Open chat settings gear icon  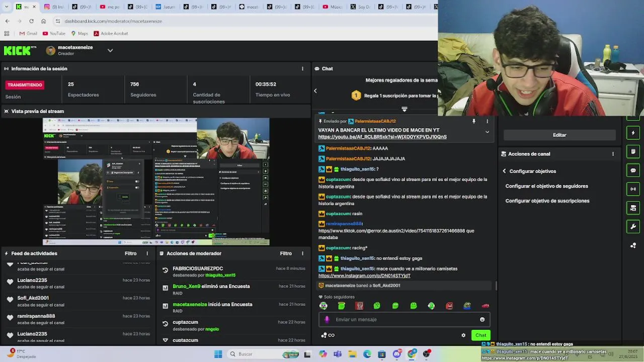tap(463, 335)
